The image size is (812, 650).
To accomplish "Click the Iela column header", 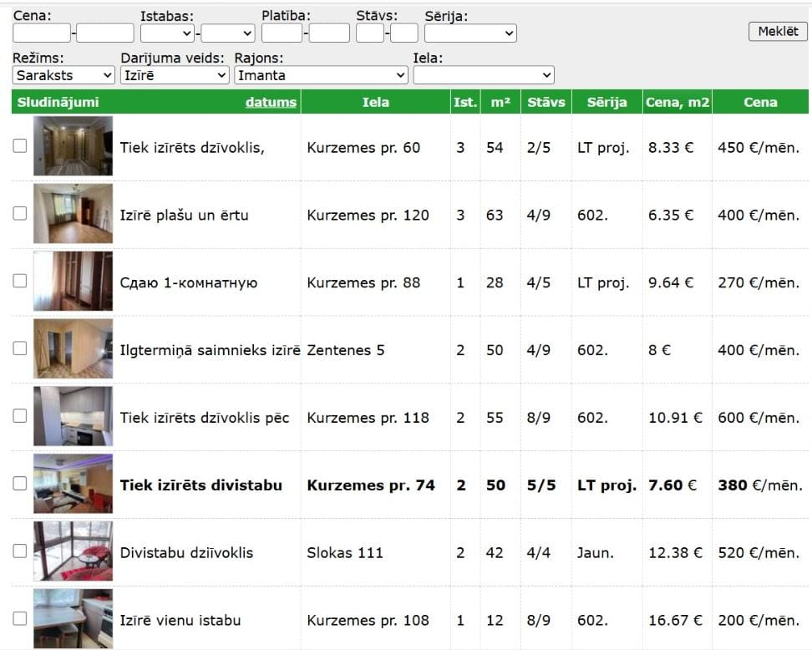I will pos(375,102).
